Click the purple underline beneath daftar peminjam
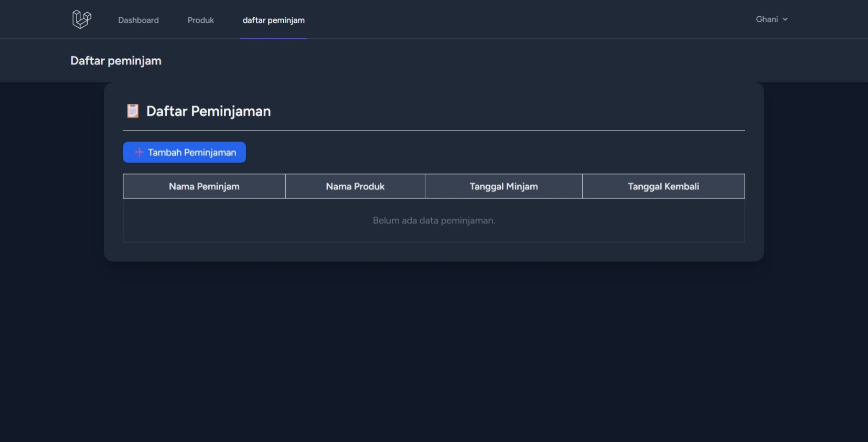Viewport: 868px width, 442px height. pyautogui.click(x=274, y=38)
